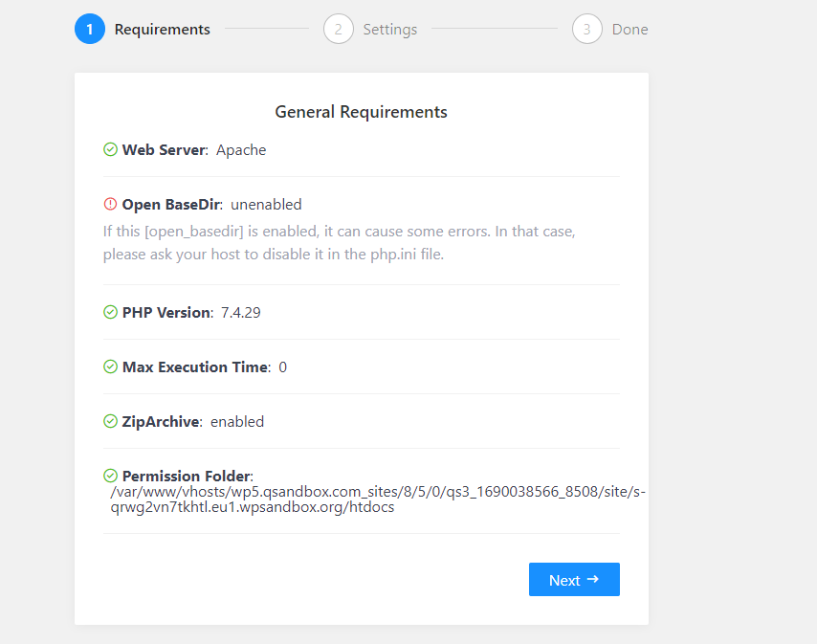Click the green check icon beside ZipArchive
The width and height of the screenshot is (817, 644).
110,421
